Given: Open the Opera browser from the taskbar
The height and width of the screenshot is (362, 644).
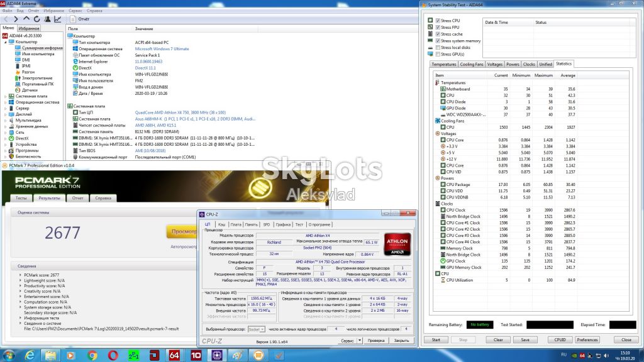Looking at the screenshot, I should pyautogui.click(x=113, y=355).
